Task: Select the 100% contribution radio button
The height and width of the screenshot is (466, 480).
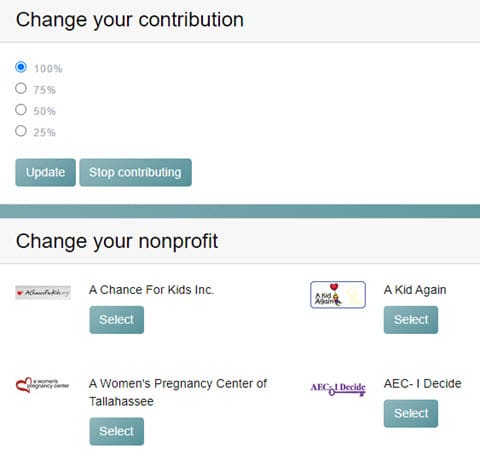Action: click(21, 67)
